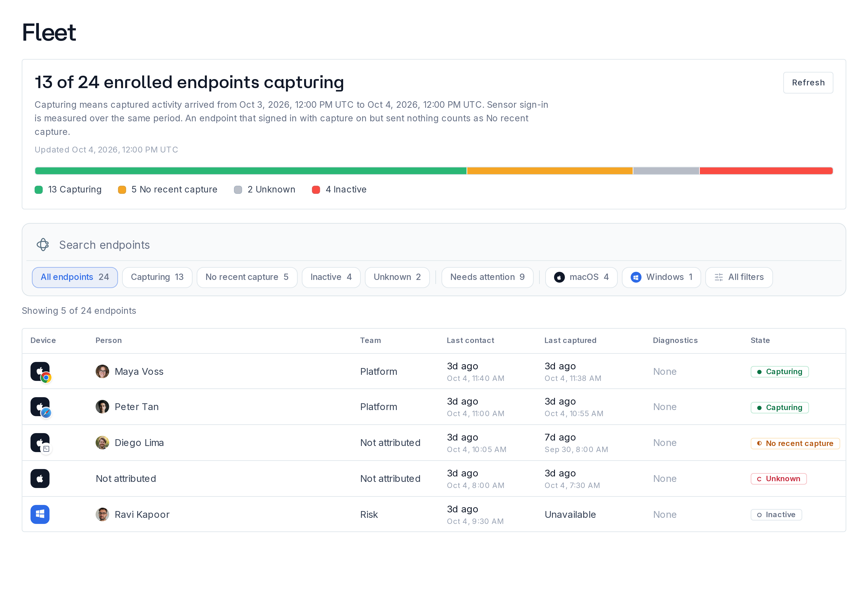Image resolution: width=868 pixels, height=610 pixels.
Task: Click Diego Lima's No recent capture badge
Action: pyautogui.click(x=795, y=443)
